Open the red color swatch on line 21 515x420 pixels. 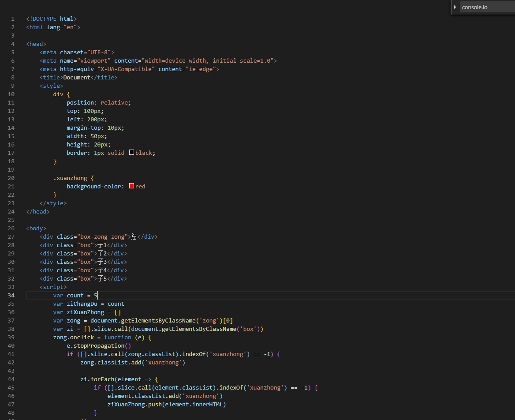click(131, 186)
